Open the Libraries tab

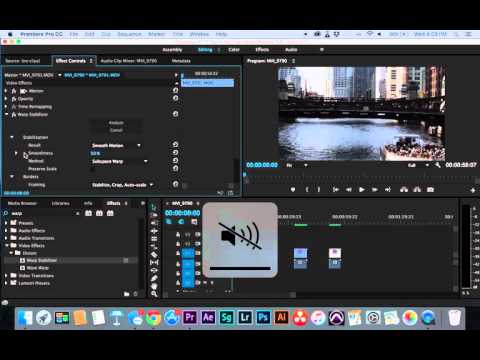click(x=60, y=203)
